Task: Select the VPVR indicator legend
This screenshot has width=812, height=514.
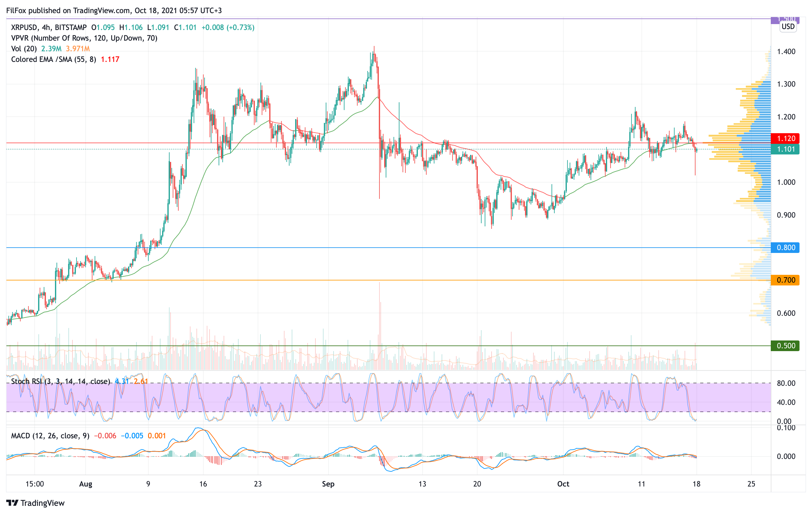Action: tap(84, 38)
